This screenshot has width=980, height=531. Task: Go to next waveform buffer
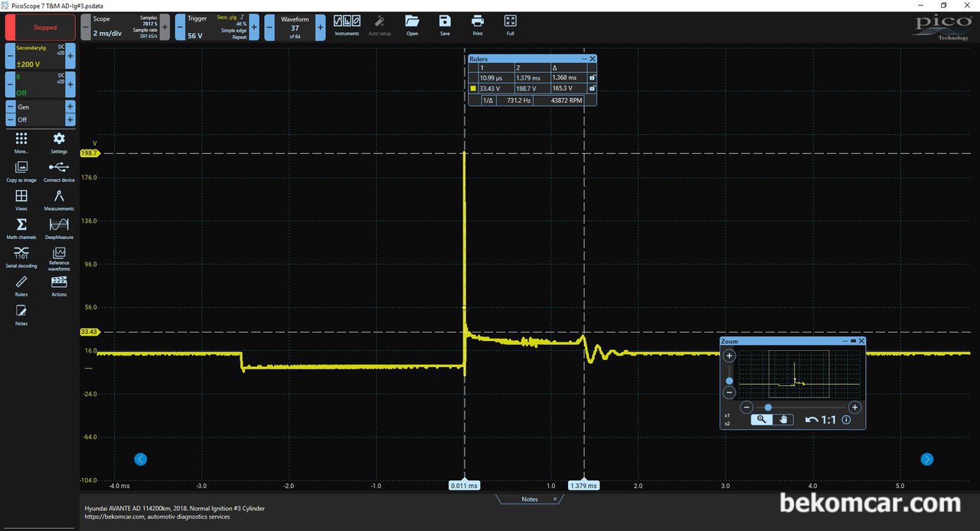(x=320, y=27)
